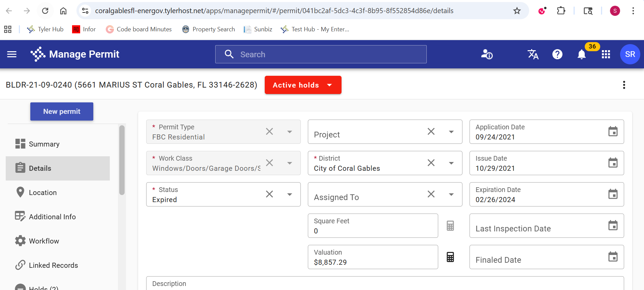The height and width of the screenshot is (290, 644).
Task: Open the apps grid launcher
Action: click(606, 54)
